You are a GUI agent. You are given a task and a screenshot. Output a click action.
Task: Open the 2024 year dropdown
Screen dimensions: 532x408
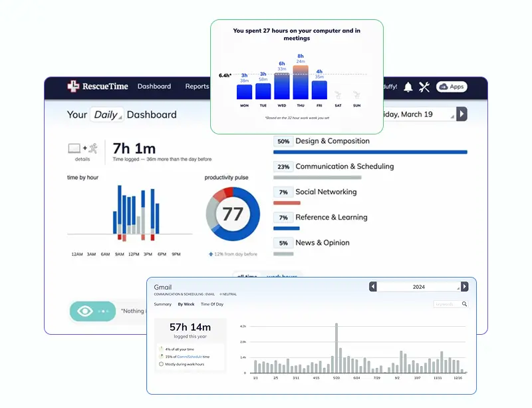coord(419,286)
